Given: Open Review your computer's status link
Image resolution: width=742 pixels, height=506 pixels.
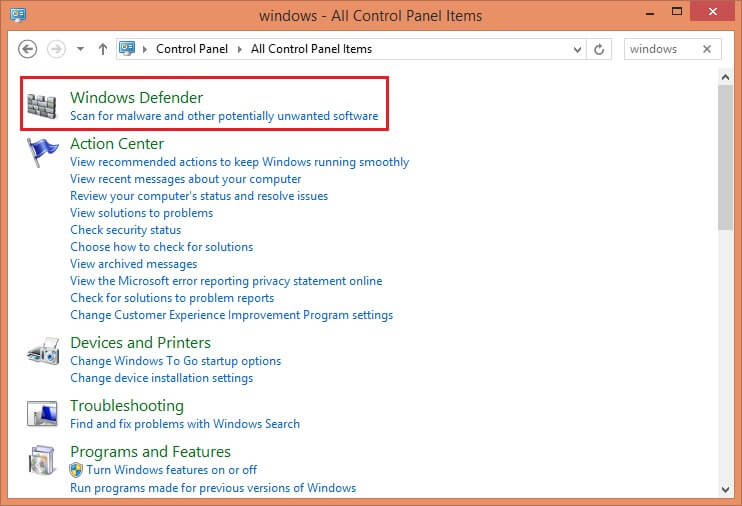Looking at the screenshot, I should [x=199, y=196].
